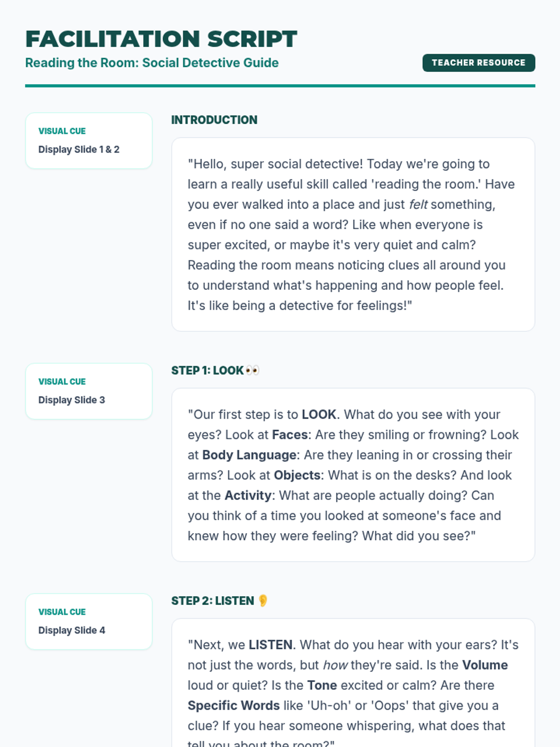Click the Teacher Resource badge
This screenshot has height=747, width=560.
click(479, 63)
